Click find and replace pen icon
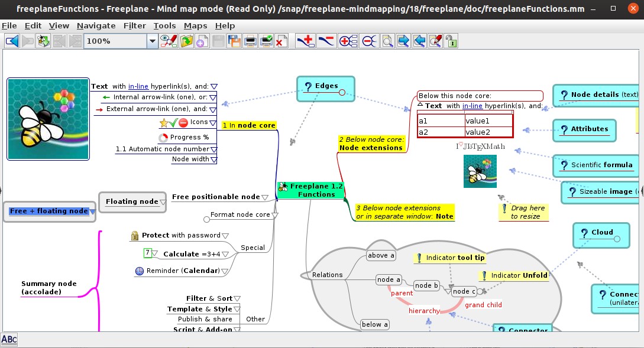644x348 pixels. coord(435,41)
